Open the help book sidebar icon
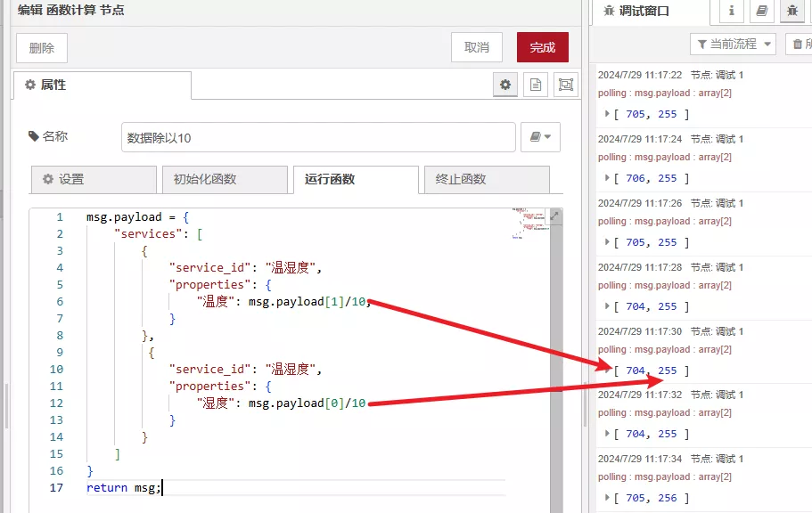The height and width of the screenshot is (513, 812). 760,12
